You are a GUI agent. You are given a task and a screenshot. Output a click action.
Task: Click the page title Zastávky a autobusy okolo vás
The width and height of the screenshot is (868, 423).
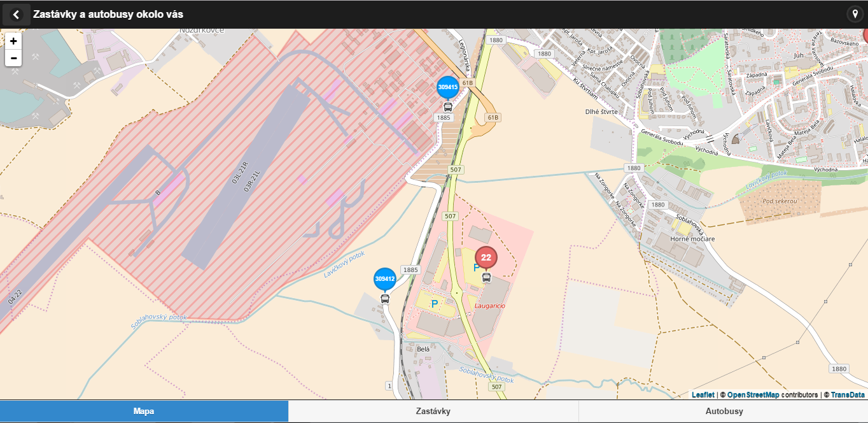tap(108, 15)
